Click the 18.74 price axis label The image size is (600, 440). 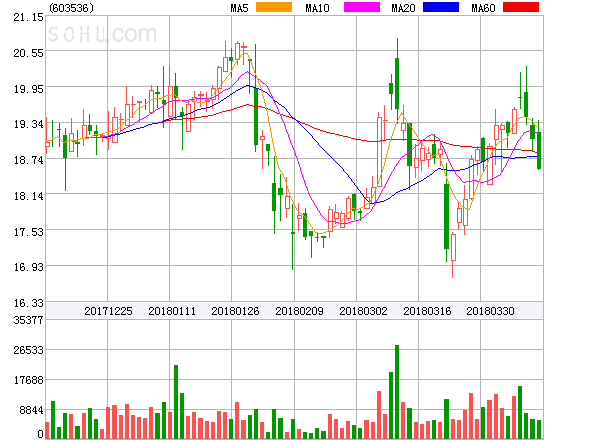click(x=28, y=160)
